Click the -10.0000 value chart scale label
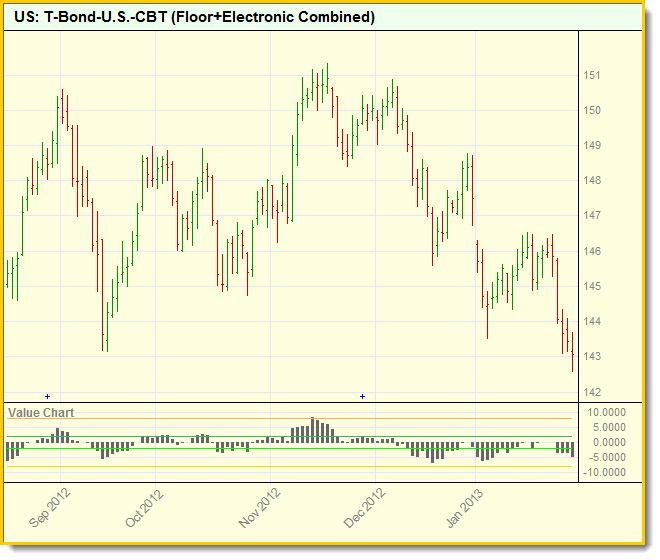The height and width of the screenshot is (560, 660). click(607, 472)
